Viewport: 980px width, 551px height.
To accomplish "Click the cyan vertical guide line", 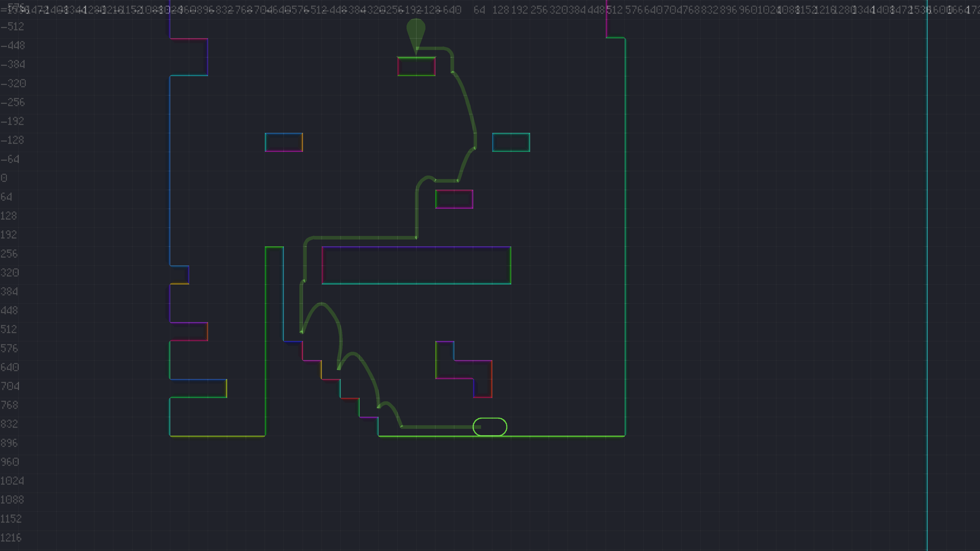I will 927,266.
